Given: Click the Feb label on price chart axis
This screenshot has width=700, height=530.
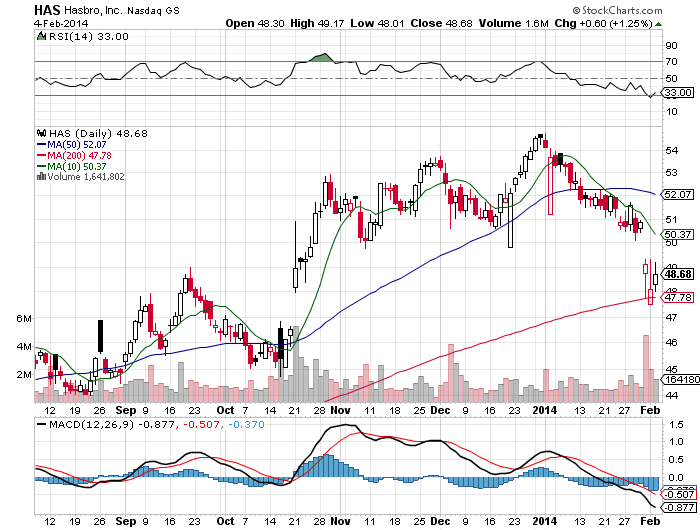Looking at the screenshot, I should tap(650, 410).
